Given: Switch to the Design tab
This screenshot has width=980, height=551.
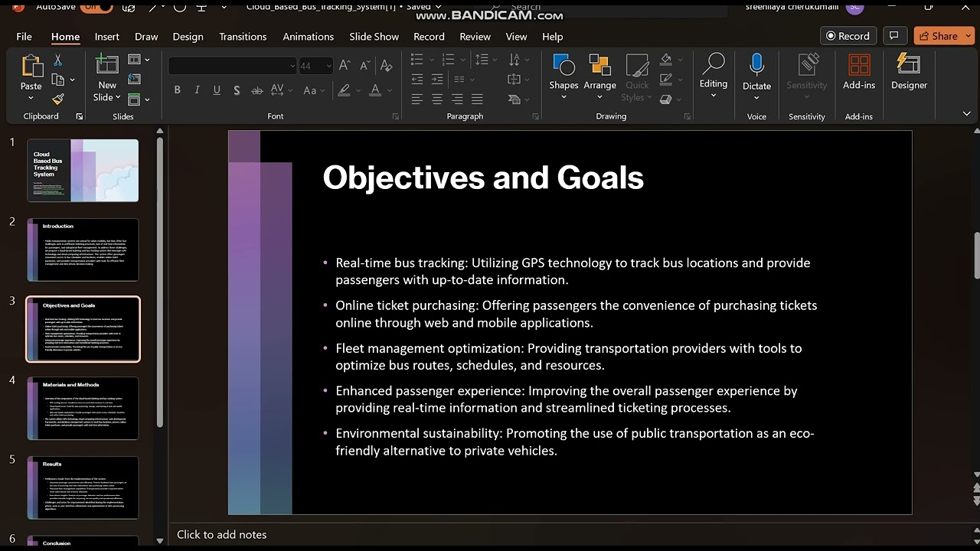Looking at the screenshot, I should pos(188,36).
